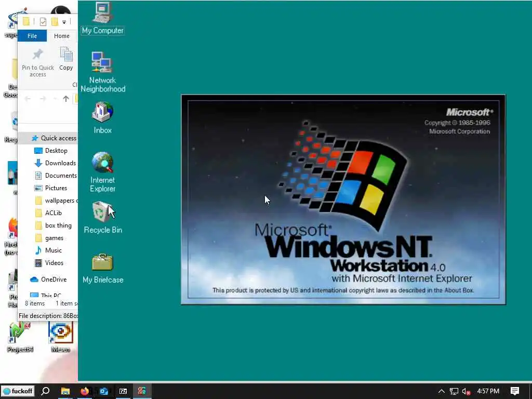Image resolution: width=532 pixels, height=399 pixels.
Task: Open recent locations dropdown beside forward arrow
Action: click(55, 99)
